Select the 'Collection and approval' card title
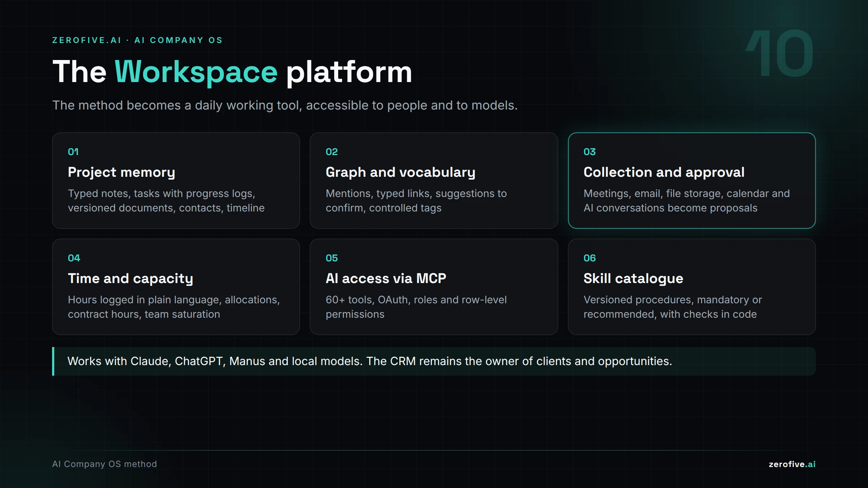Image resolution: width=868 pixels, height=488 pixels. point(664,172)
